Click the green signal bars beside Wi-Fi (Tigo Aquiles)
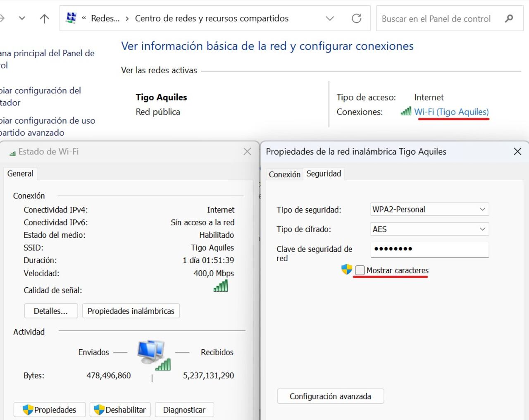529x420 pixels. tap(405, 111)
